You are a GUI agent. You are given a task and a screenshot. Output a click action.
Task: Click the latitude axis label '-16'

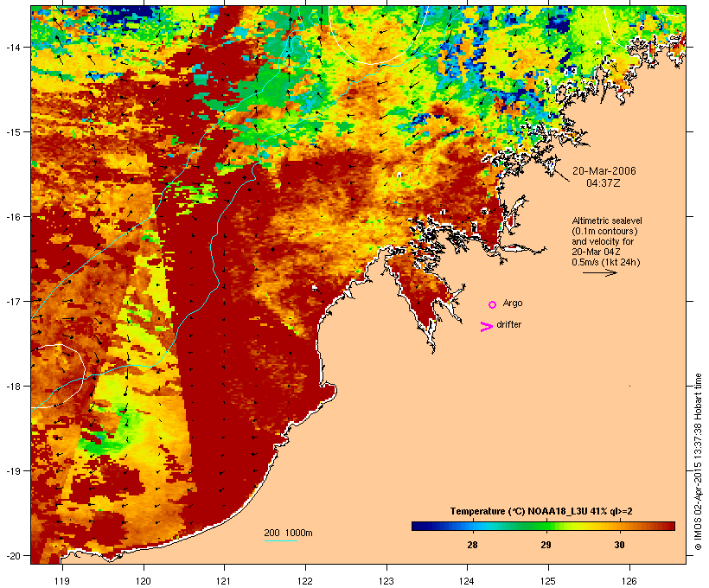13,217
